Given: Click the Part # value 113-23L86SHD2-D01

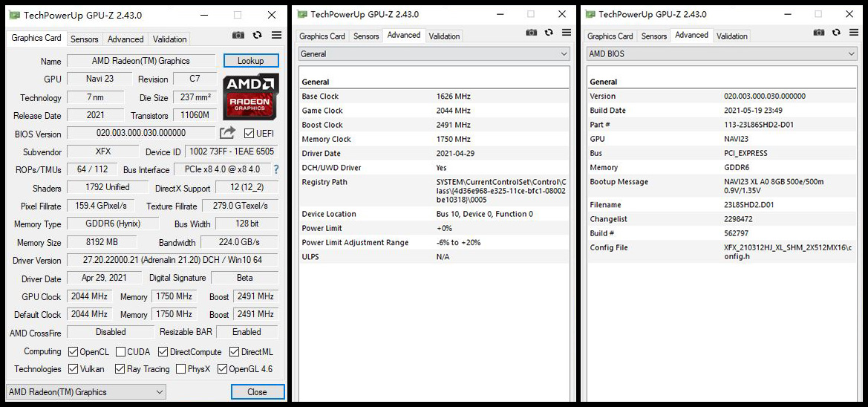Looking at the screenshot, I should coord(758,125).
